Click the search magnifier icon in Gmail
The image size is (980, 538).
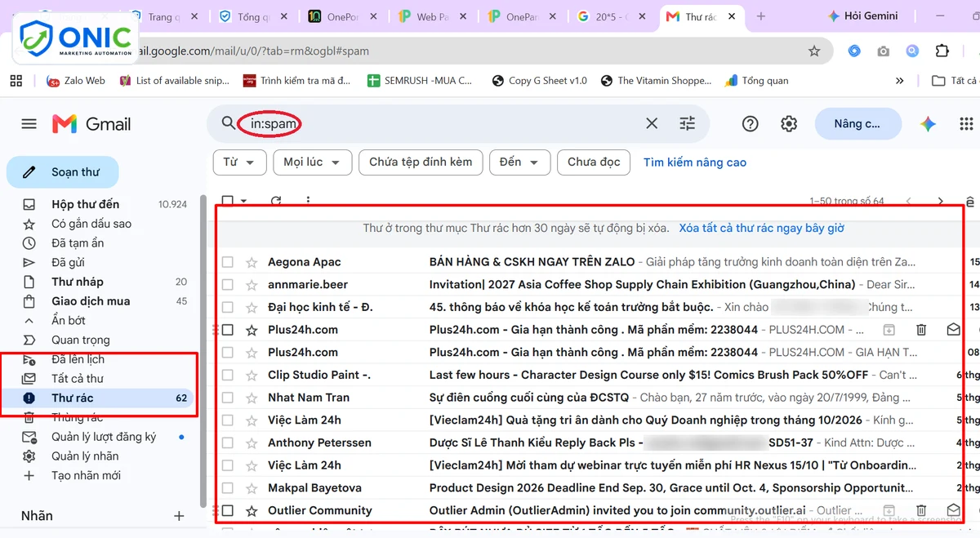[x=229, y=124]
